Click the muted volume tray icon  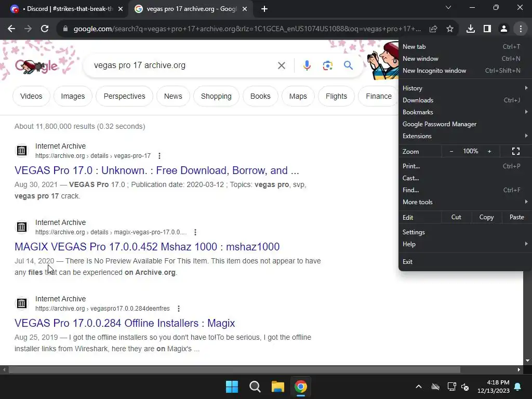click(x=465, y=387)
